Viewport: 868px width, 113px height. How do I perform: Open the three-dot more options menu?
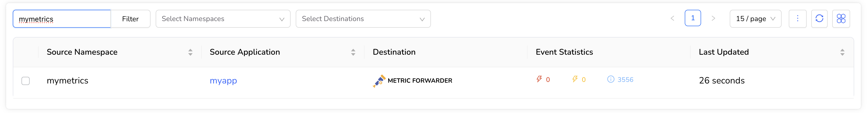(797, 18)
